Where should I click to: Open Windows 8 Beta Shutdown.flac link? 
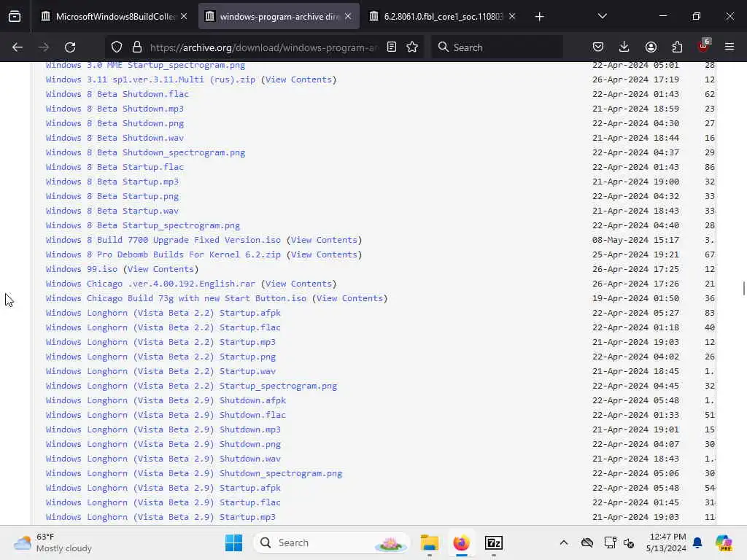point(117,94)
